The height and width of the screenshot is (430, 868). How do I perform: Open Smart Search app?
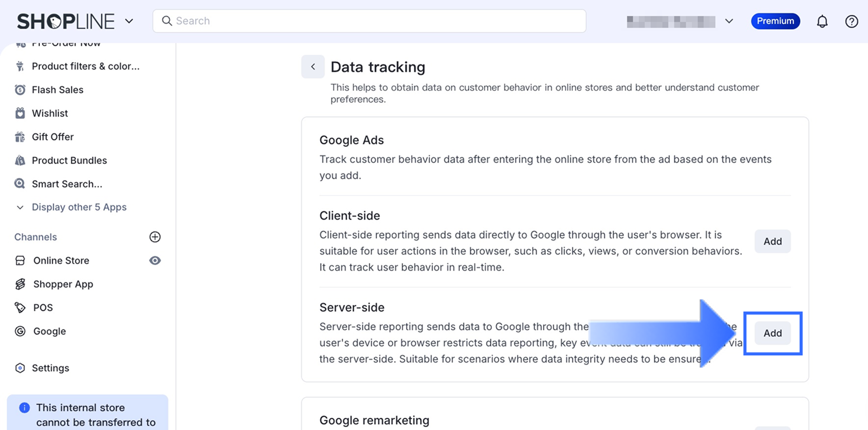point(66,184)
